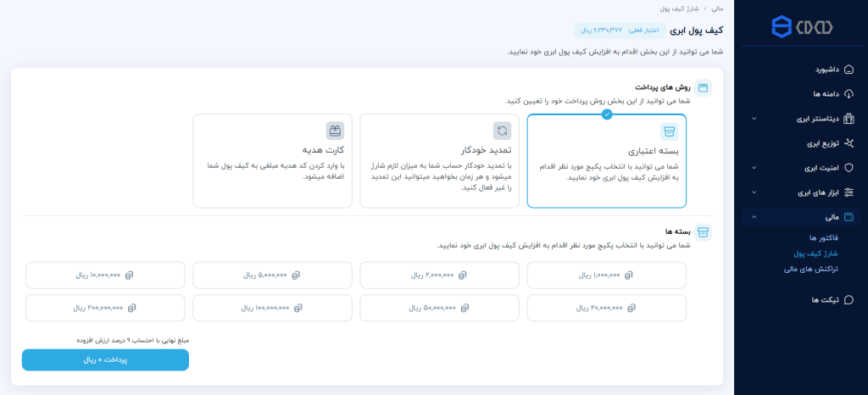Viewport: 868px width, 395px height.
Task: Click the Cloud Distribution (توزیع ابری) icon
Action: (x=849, y=143)
